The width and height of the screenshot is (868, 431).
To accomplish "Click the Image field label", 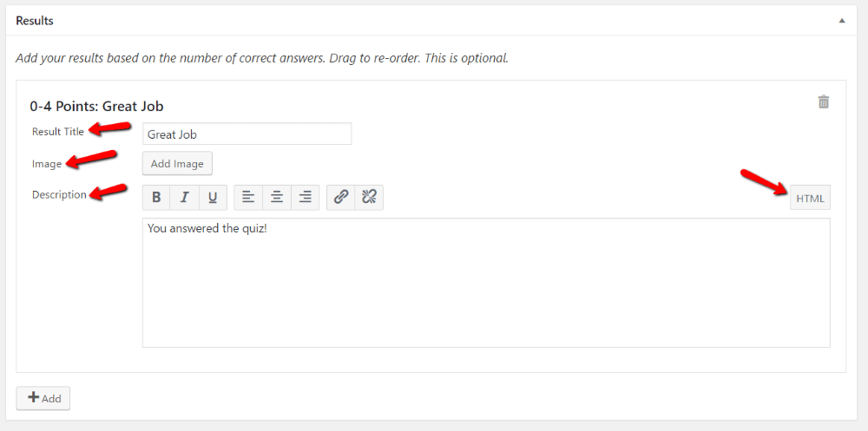I will (47, 164).
